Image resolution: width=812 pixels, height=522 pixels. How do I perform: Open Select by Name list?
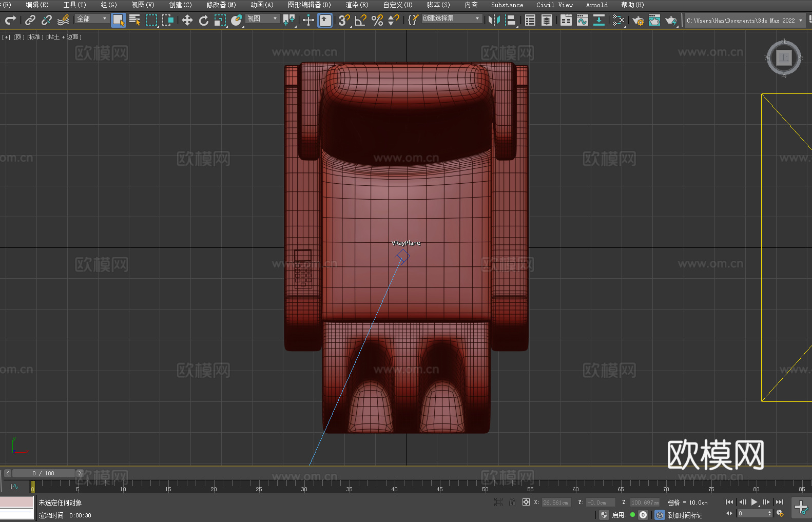[135, 20]
